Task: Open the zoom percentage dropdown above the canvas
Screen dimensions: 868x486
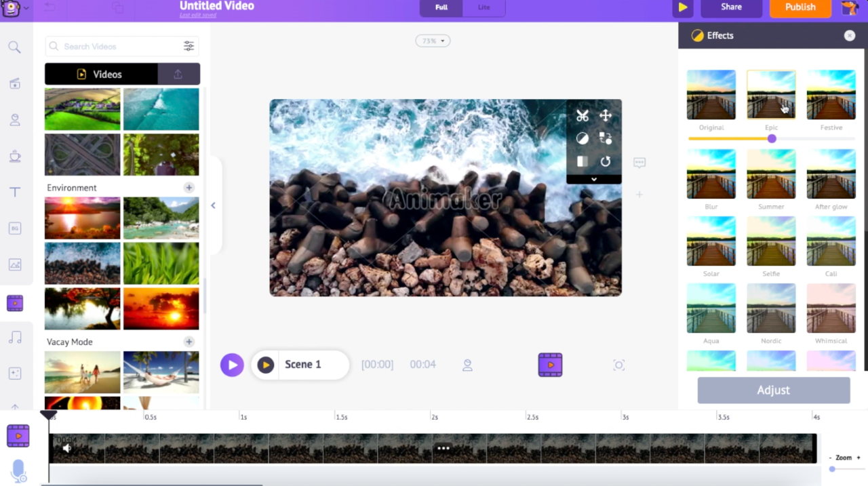Action: pyautogui.click(x=432, y=41)
